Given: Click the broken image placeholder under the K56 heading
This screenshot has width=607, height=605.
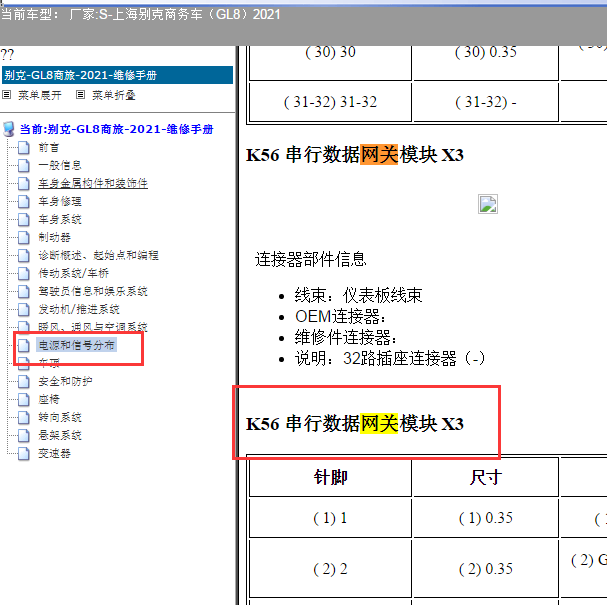Looking at the screenshot, I should pyautogui.click(x=488, y=204).
